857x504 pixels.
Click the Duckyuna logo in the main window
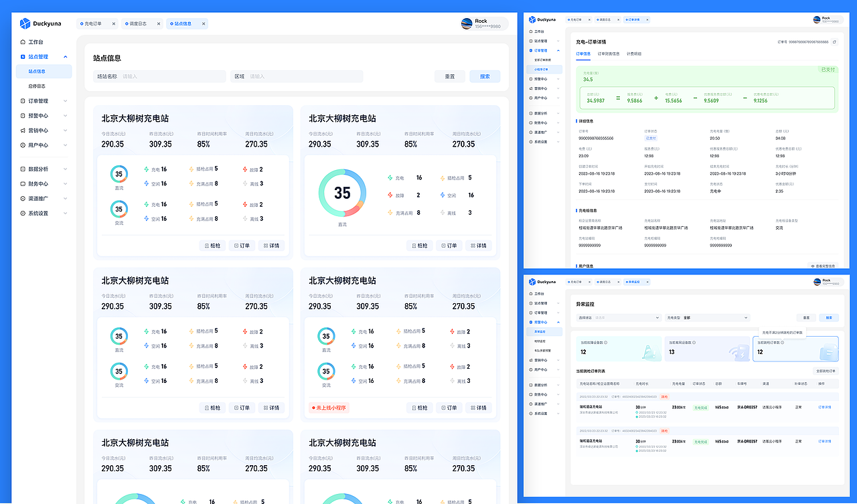point(40,23)
